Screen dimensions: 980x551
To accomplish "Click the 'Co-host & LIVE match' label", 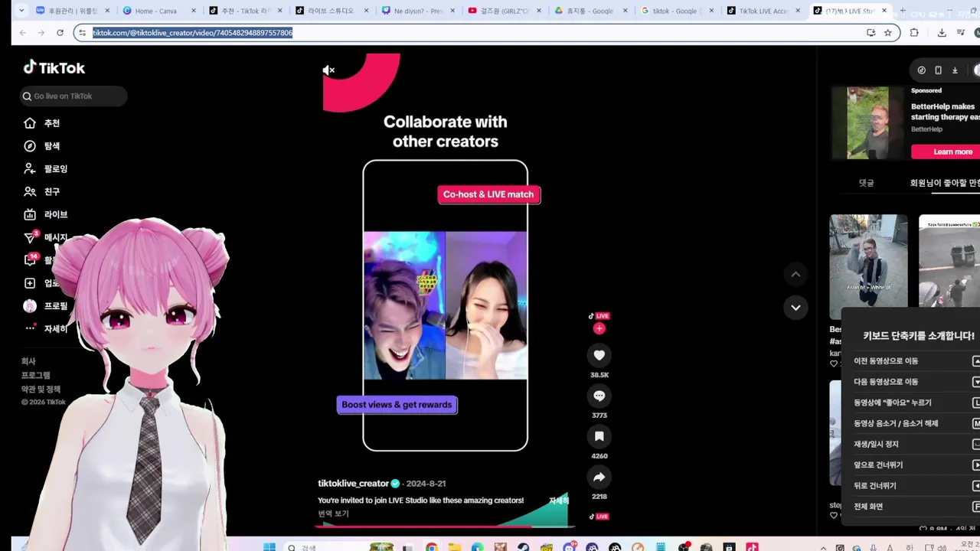I will (488, 194).
